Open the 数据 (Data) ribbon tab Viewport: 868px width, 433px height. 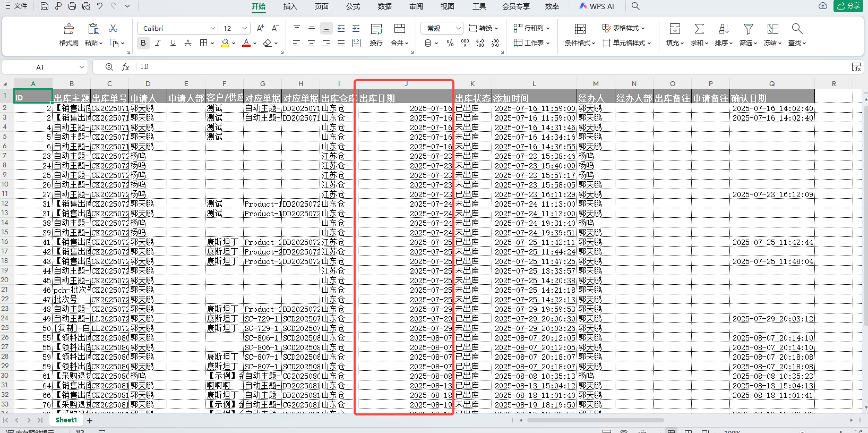(385, 6)
